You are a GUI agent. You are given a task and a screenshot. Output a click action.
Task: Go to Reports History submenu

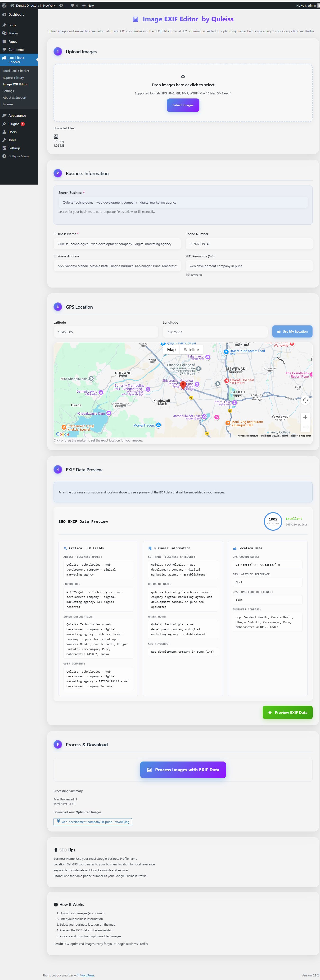click(13, 78)
